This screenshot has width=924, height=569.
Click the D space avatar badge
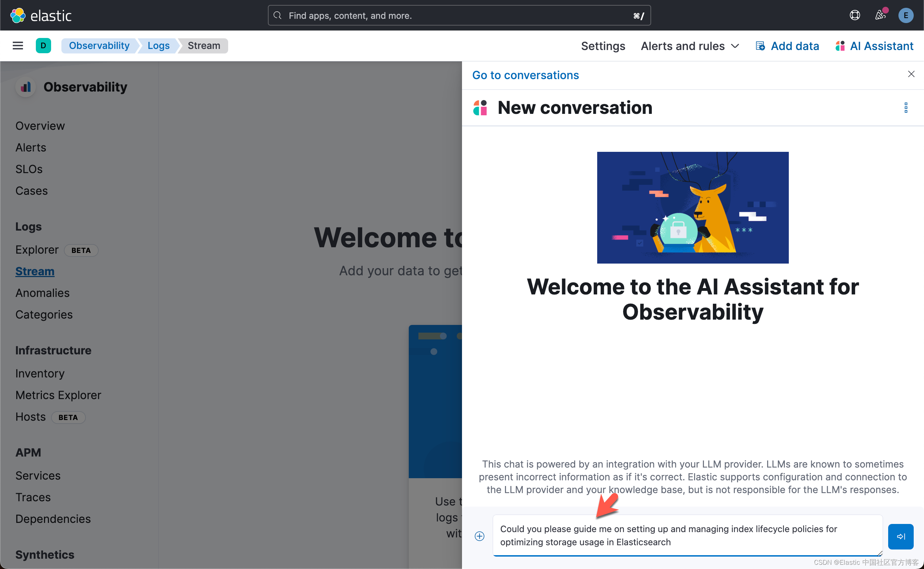tap(44, 45)
